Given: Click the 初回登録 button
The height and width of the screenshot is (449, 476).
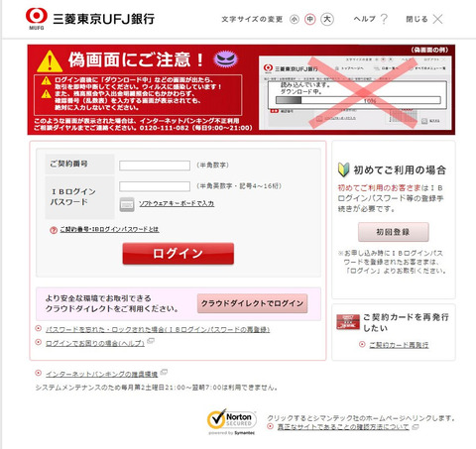Looking at the screenshot, I should pyautogui.click(x=394, y=232).
